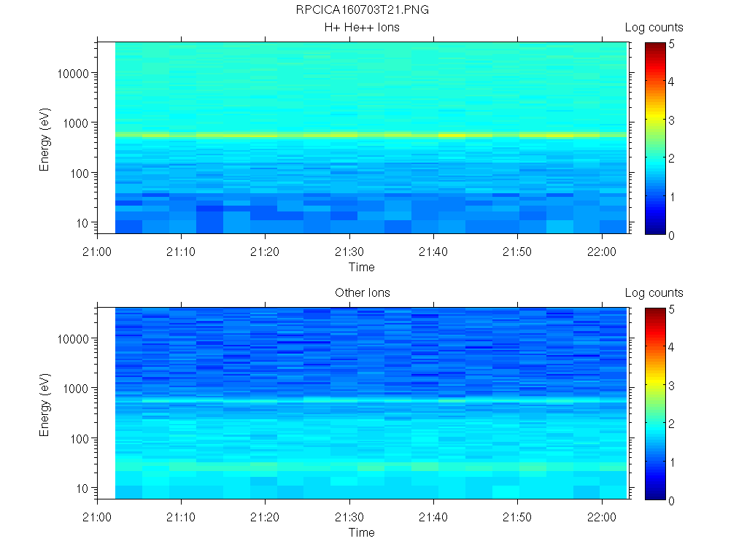The image size is (747, 560).
Task: Click the value 2 on the Other Ions color bar scale
Action: [x=671, y=424]
